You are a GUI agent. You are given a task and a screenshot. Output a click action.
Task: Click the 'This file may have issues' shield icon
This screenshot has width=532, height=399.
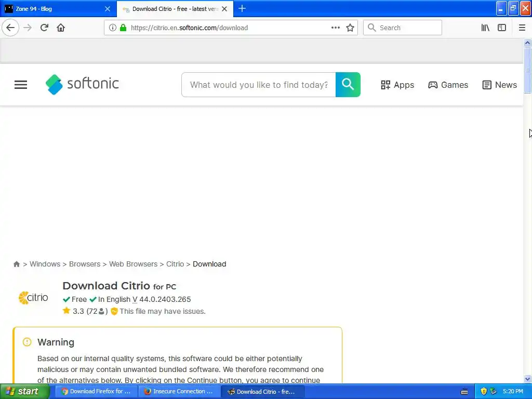pyautogui.click(x=114, y=311)
